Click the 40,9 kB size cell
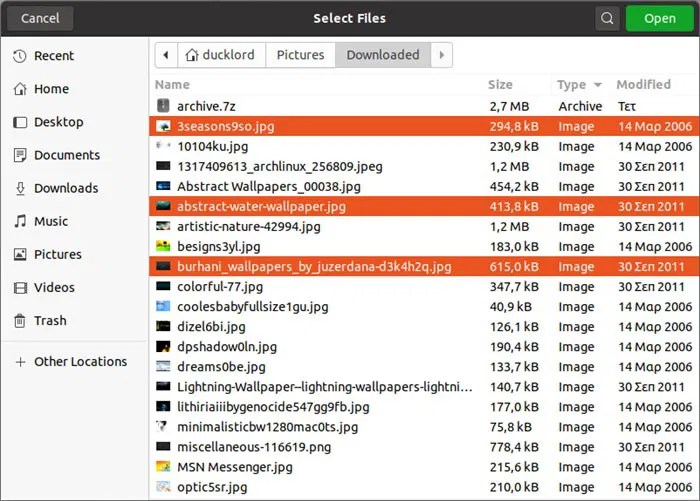This screenshot has width=700, height=501. pos(511,307)
